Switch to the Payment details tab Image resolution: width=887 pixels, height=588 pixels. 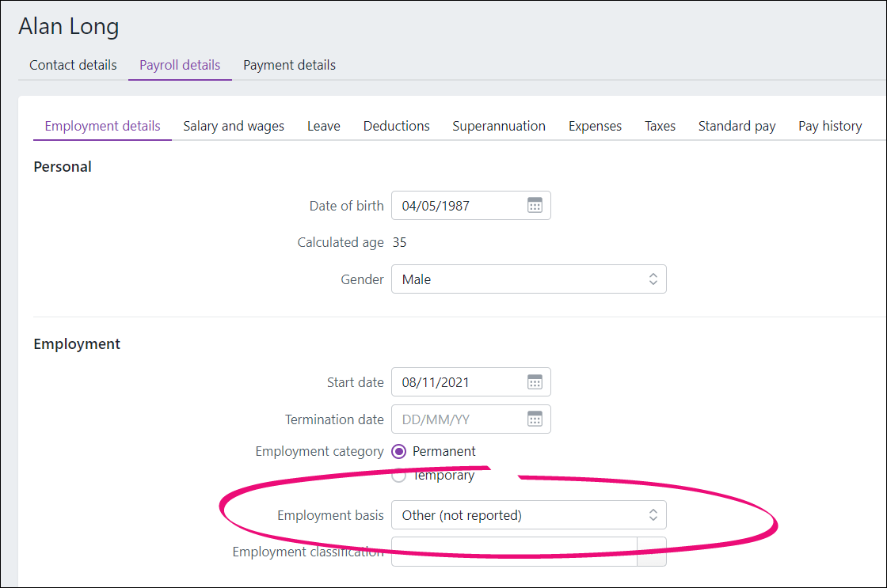[x=289, y=65]
